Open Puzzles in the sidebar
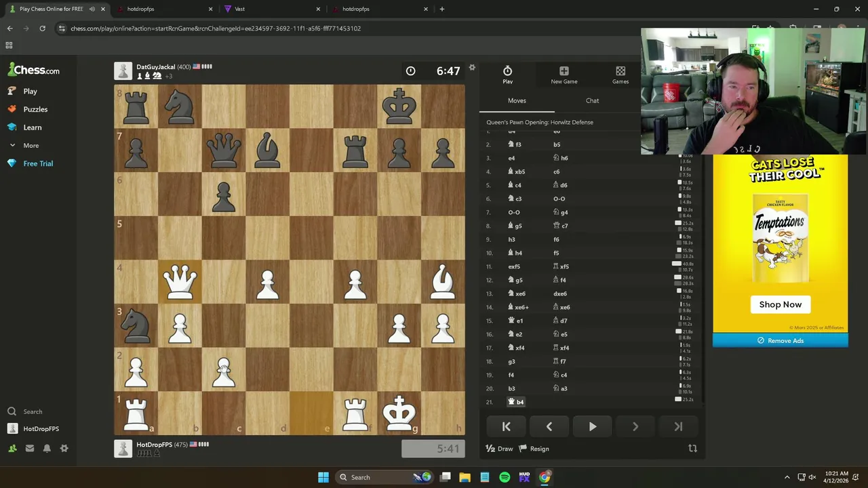Screen dimensions: 868x488 (27, 109)
